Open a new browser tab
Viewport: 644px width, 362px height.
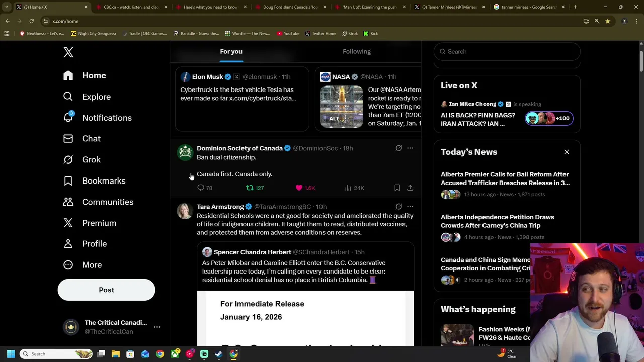coord(575,7)
